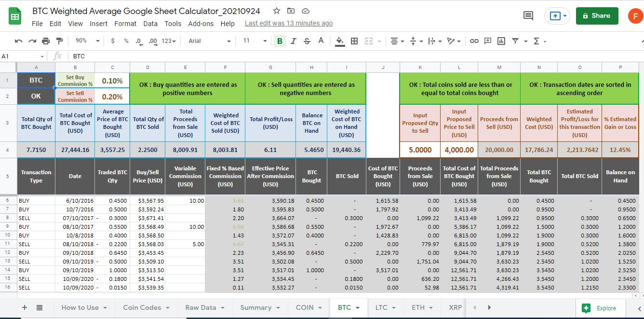Click the Paint format tool
This screenshot has height=319, width=644.
click(x=60, y=41)
